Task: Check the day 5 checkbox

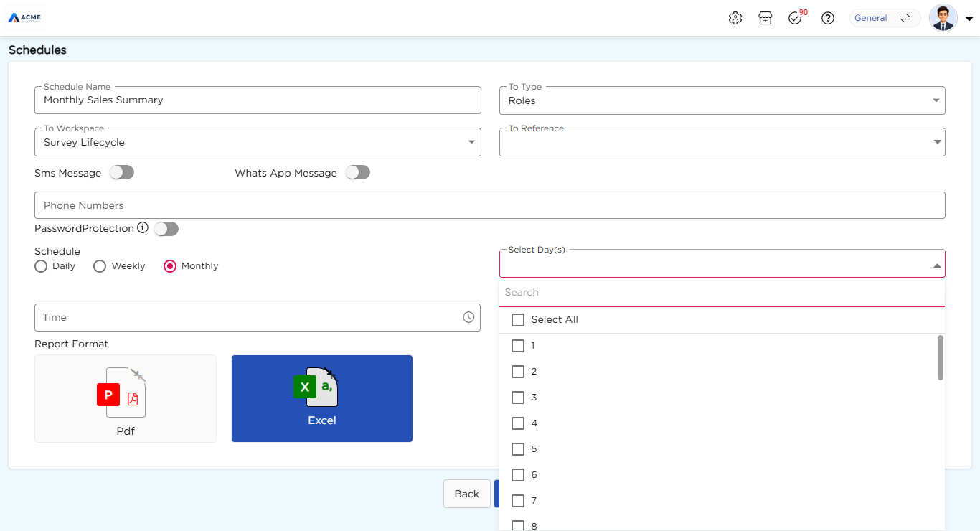Action: coord(518,449)
